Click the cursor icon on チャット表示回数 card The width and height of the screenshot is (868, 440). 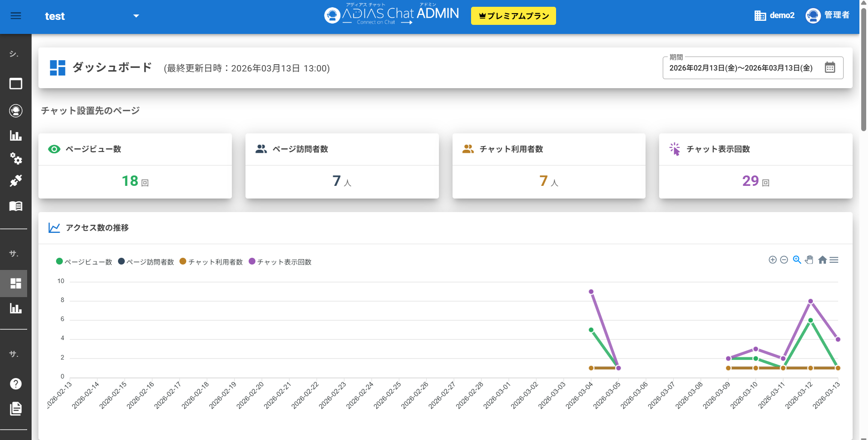coord(675,149)
